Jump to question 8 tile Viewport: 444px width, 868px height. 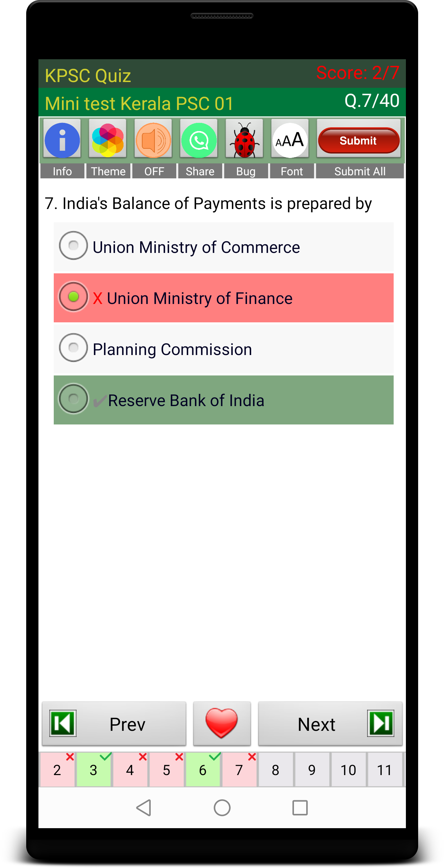276,770
